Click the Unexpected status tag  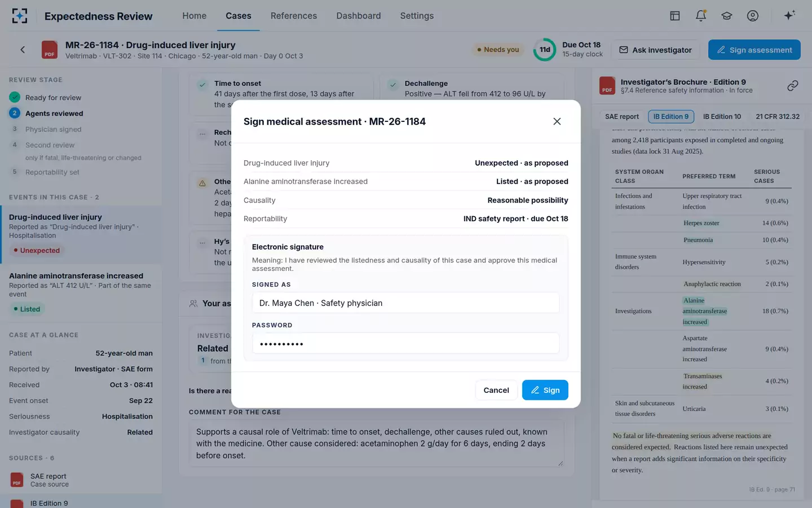pyautogui.click(x=37, y=250)
